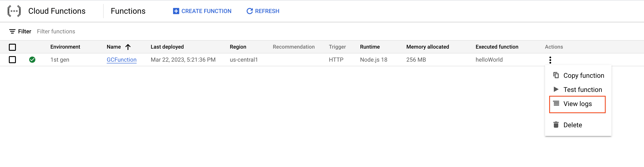Toggle descending sort on the Name column

pos(128,47)
